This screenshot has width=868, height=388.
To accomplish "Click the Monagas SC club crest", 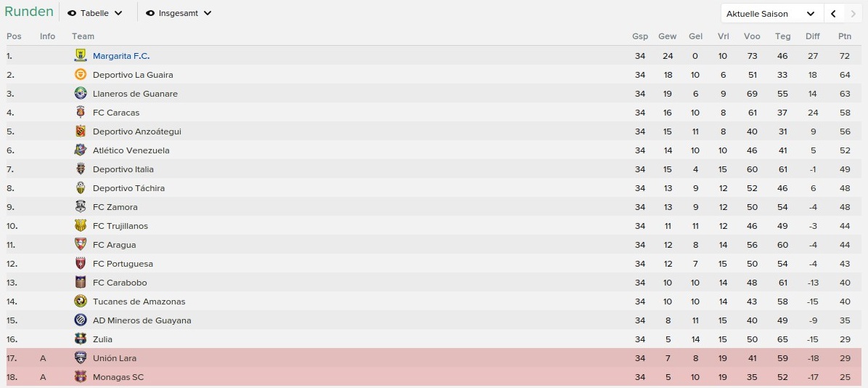I will (x=81, y=377).
